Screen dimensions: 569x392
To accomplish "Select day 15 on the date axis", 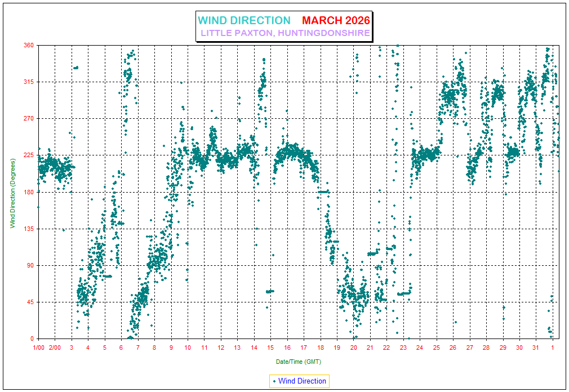I will (270, 348).
